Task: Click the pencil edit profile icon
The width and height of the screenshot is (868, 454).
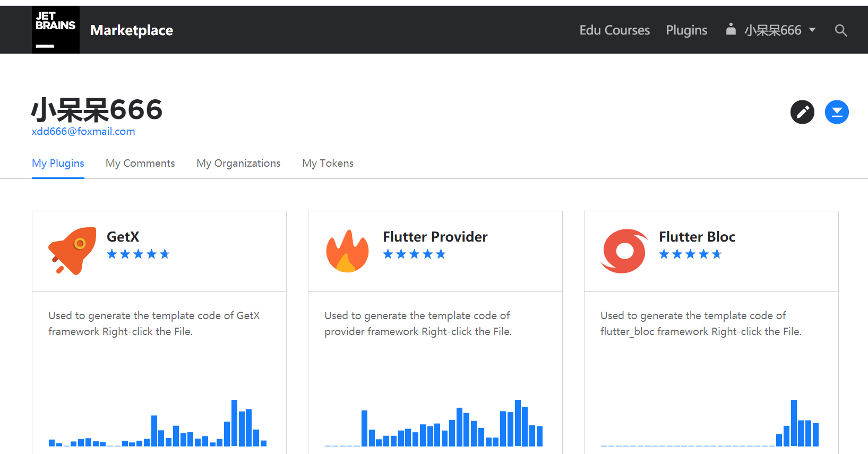Action: [802, 112]
